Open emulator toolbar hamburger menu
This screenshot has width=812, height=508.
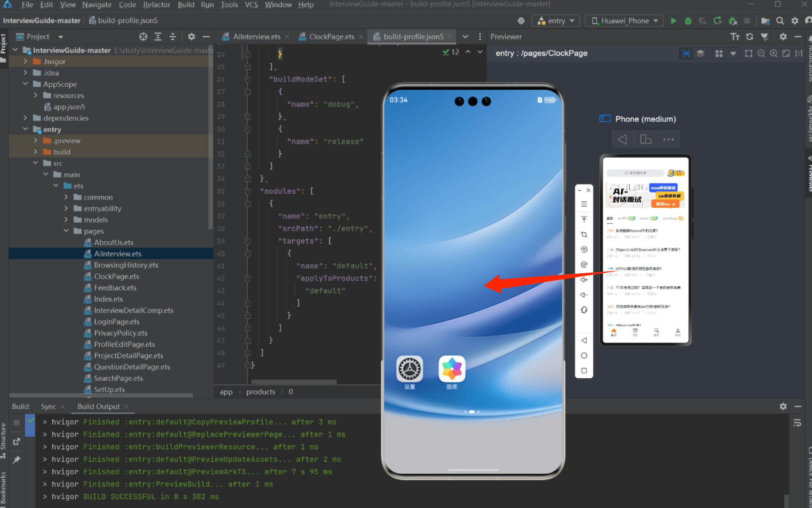coord(584,204)
